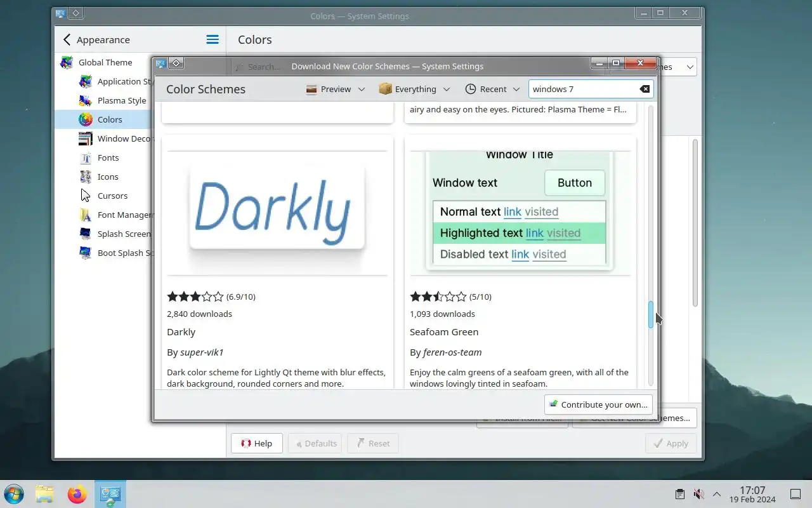Image resolution: width=812 pixels, height=508 pixels.
Task: Show hidden tray icons arrow
Action: pos(717,494)
